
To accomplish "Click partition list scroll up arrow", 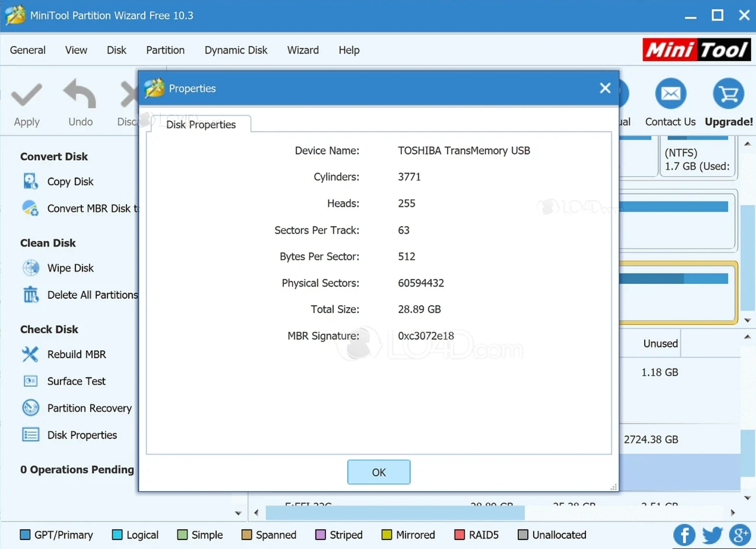I will [x=747, y=336].
